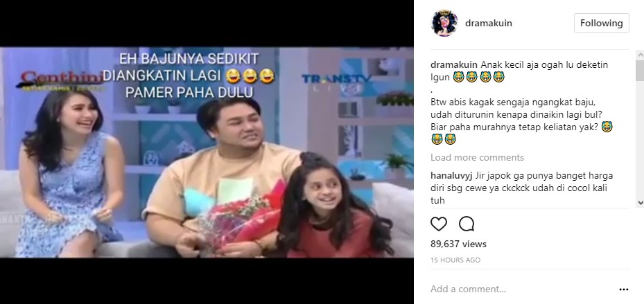The height and width of the screenshot is (304, 644).
Task: Open the three-dots more options menu
Action: (623, 289)
